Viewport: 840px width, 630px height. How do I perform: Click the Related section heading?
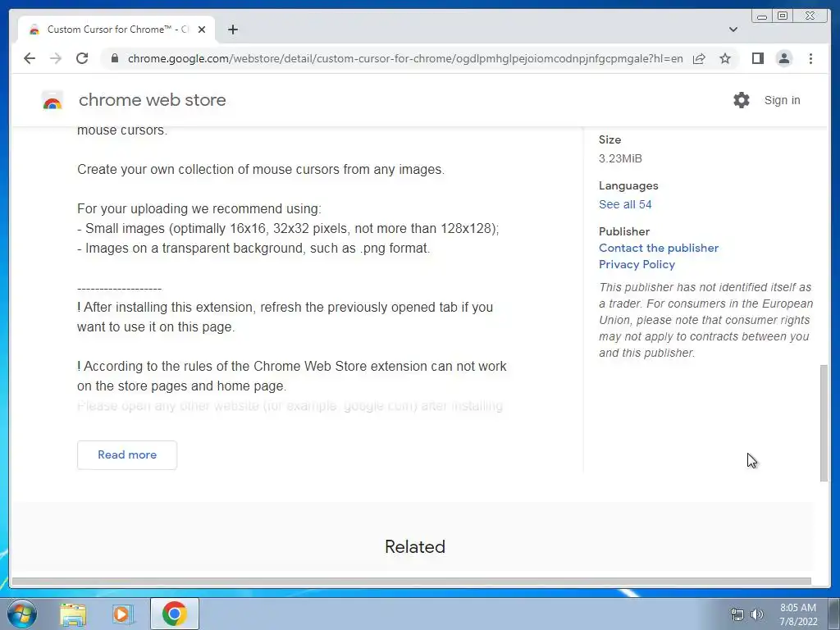(415, 547)
